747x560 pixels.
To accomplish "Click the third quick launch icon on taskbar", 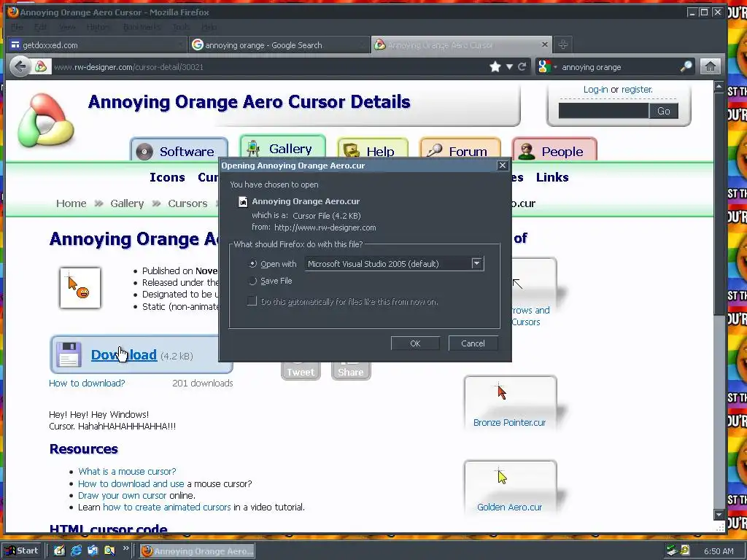I will click(93, 551).
